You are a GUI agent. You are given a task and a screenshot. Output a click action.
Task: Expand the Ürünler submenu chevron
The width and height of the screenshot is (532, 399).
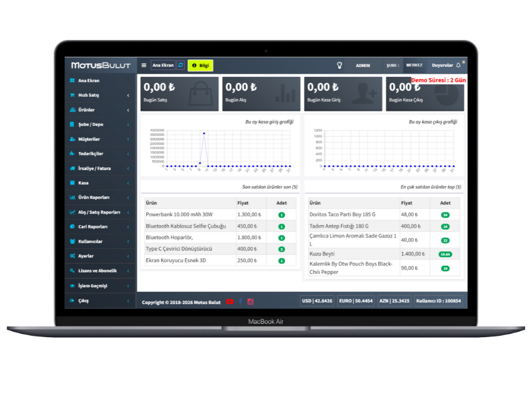[128, 110]
